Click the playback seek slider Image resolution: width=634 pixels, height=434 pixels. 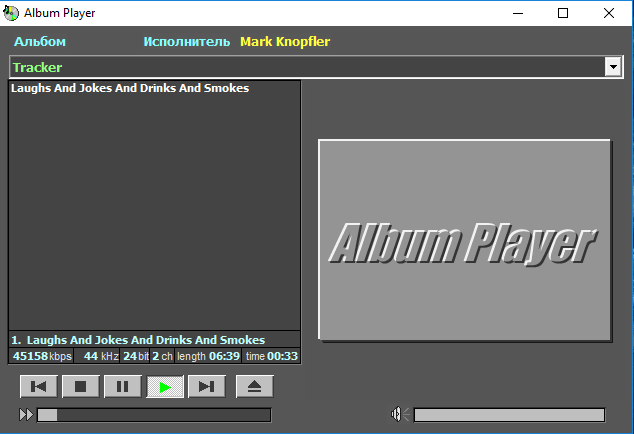click(x=154, y=415)
